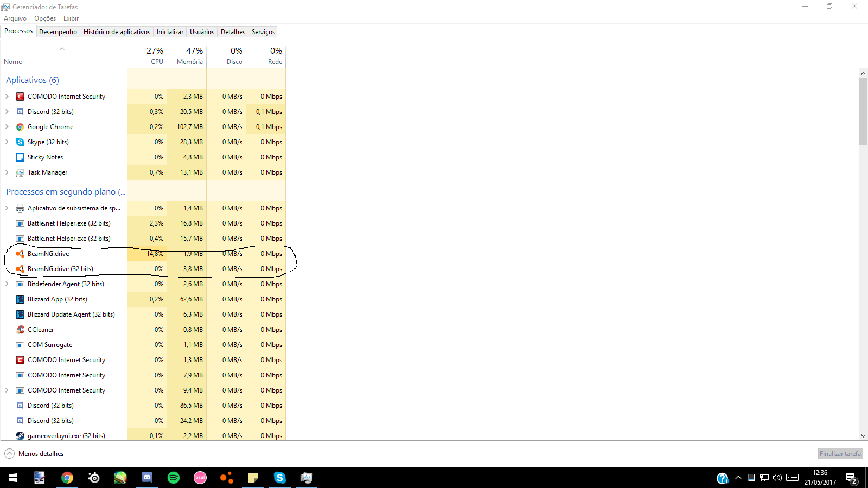Click the SteelSeries icon in the taskbar
Image resolution: width=868 pixels, height=488 pixels.
pyautogui.click(x=94, y=478)
